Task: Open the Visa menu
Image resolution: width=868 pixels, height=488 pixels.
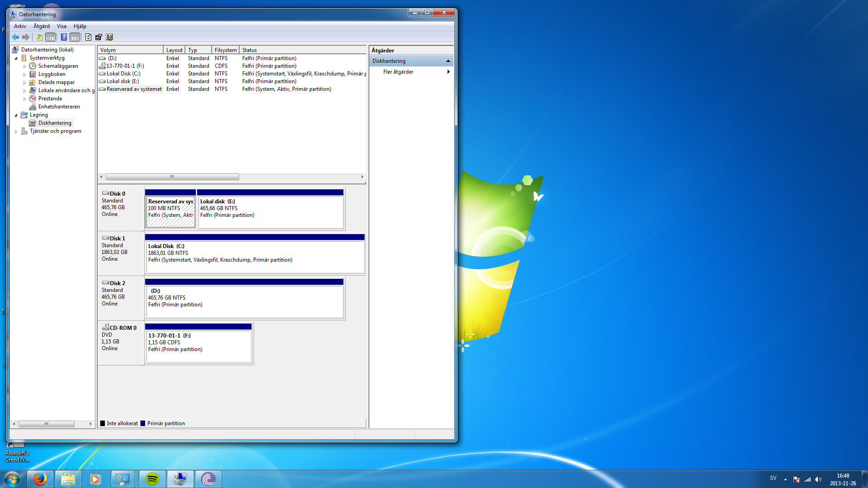Action: (x=61, y=26)
